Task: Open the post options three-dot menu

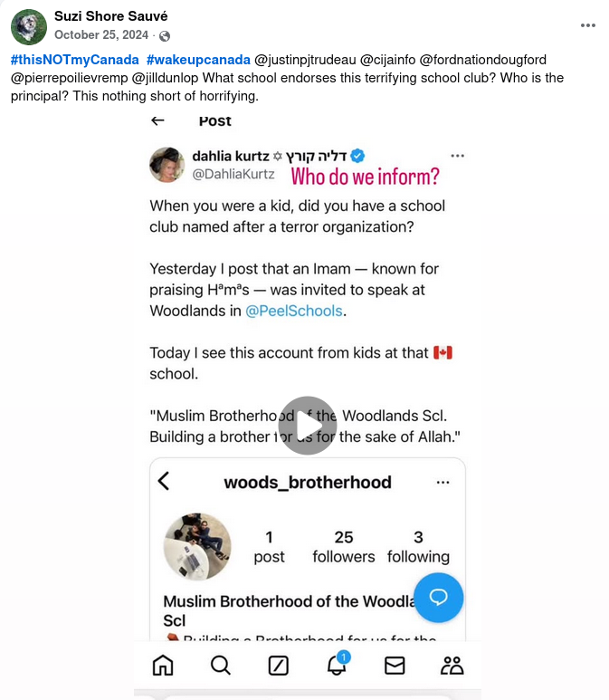Action: click(x=587, y=25)
